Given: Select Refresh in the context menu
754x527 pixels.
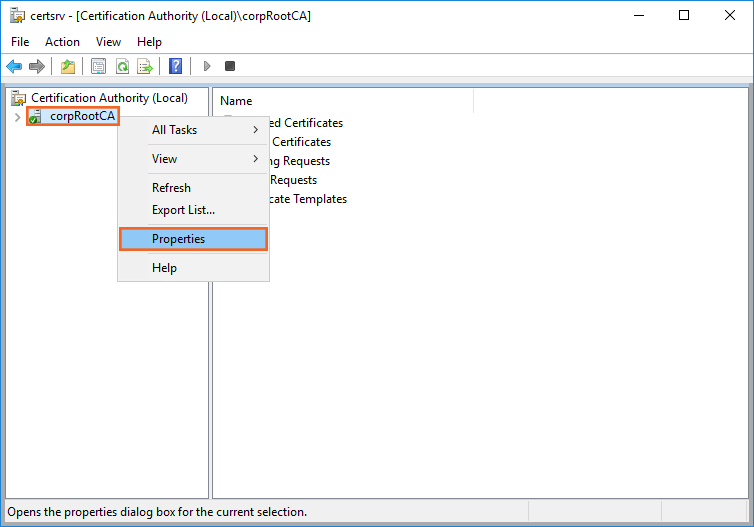Looking at the screenshot, I should [x=171, y=188].
